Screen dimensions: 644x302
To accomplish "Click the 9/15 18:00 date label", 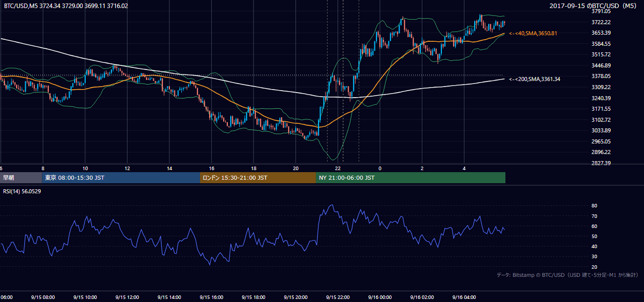I will click(x=253, y=297).
